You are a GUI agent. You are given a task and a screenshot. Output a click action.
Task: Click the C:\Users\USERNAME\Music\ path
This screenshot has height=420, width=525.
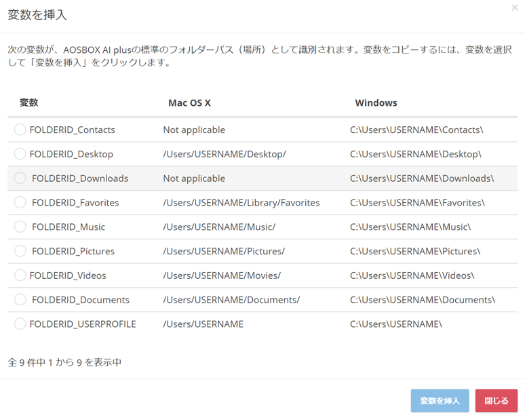[x=410, y=227]
